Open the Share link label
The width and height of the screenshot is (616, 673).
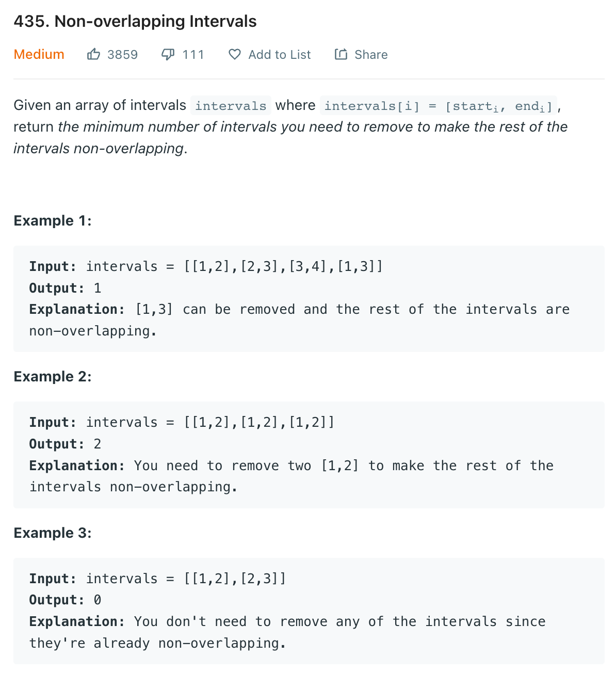[x=371, y=55]
